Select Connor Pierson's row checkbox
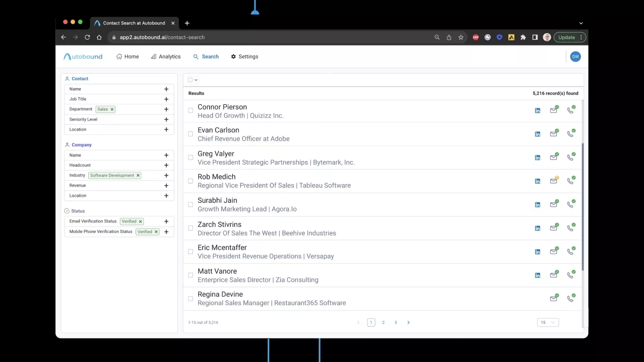The image size is (644, 362). coord(191,111)
